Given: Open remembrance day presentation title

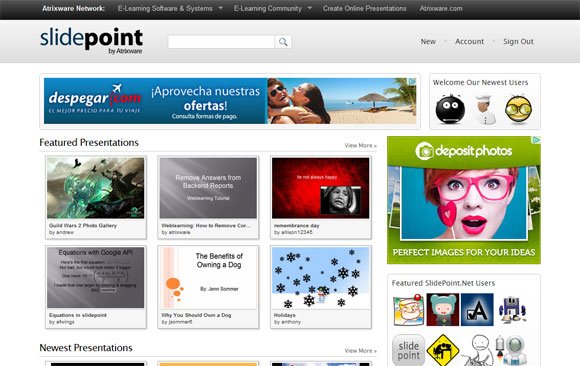Looking at the screenshot, I should click(296, 225).
